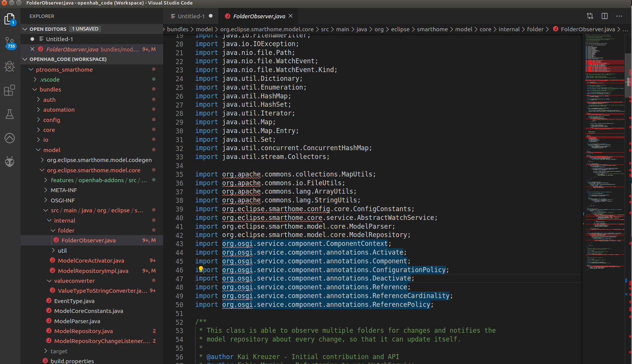632x364 pixels.
Task: Open the Explorer view in activity bar
Action: pyautogui.click(x=10, y=19)
